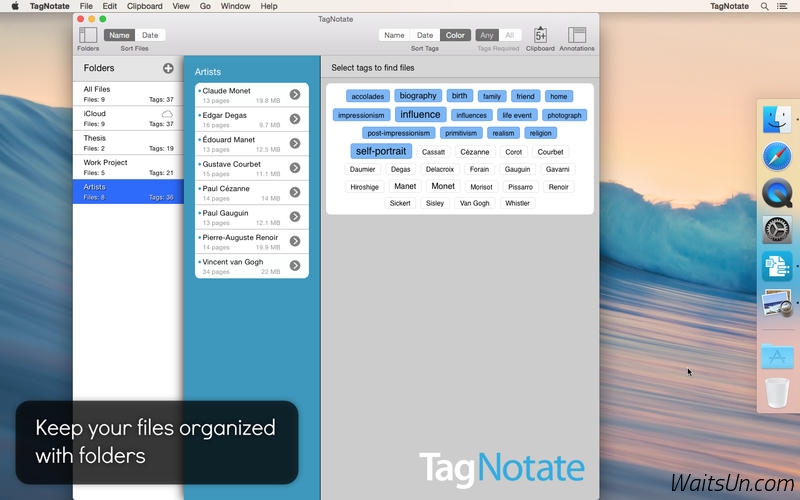
Task: Select the biography tag
Action: point(418,95)
